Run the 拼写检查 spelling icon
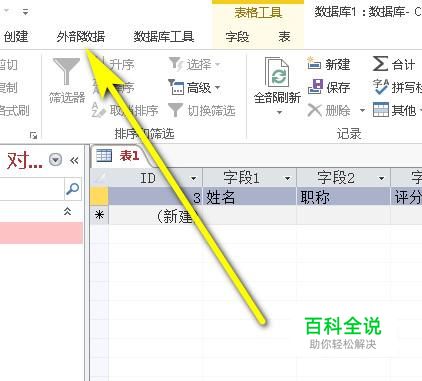This screenshot has height=381, width=422. [x=381, y=87]
